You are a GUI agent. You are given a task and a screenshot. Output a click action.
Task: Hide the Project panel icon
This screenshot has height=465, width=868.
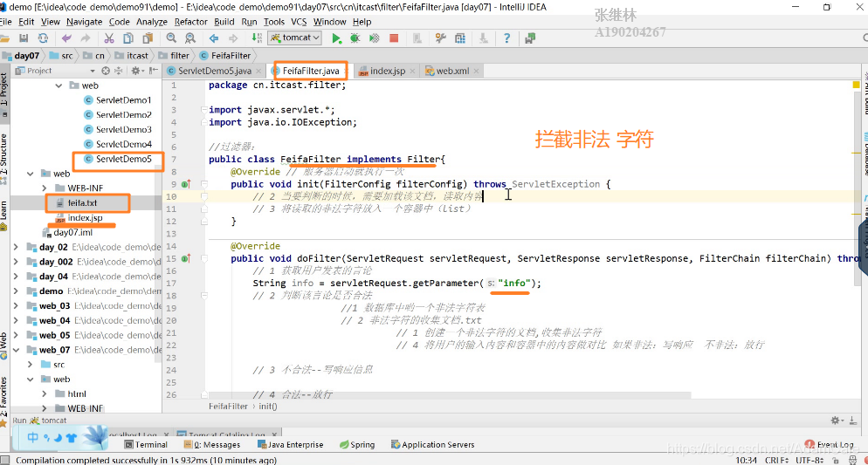click(154, 71)
